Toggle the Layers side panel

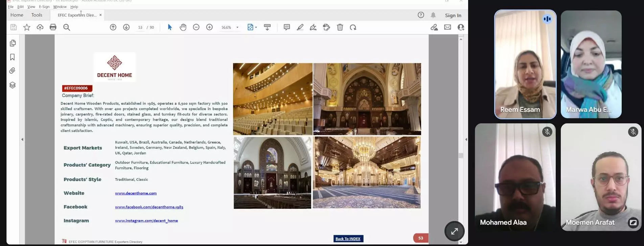click(13, 85)
